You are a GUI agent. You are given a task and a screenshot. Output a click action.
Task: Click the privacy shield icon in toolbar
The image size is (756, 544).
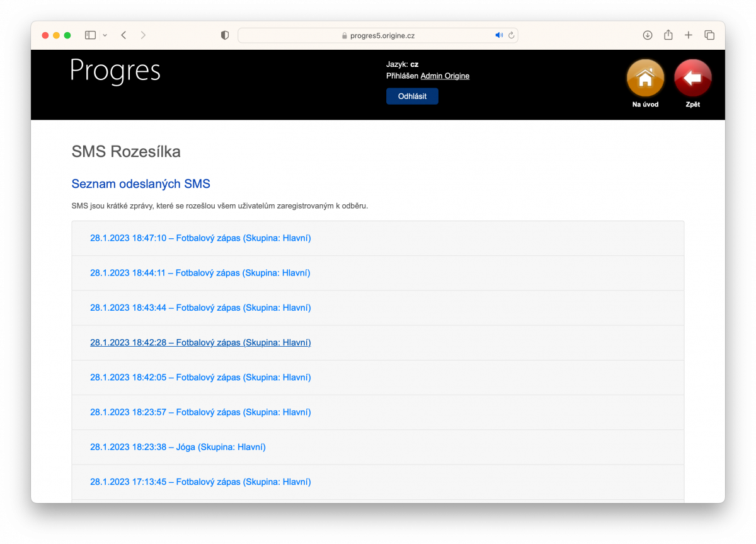coord(224,35)
